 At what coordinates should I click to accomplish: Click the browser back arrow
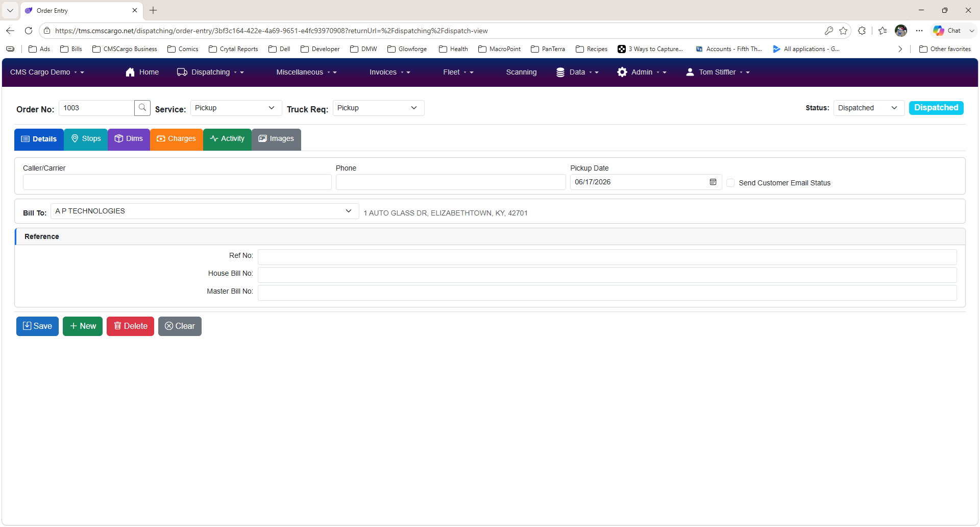[x=10, y=31]
